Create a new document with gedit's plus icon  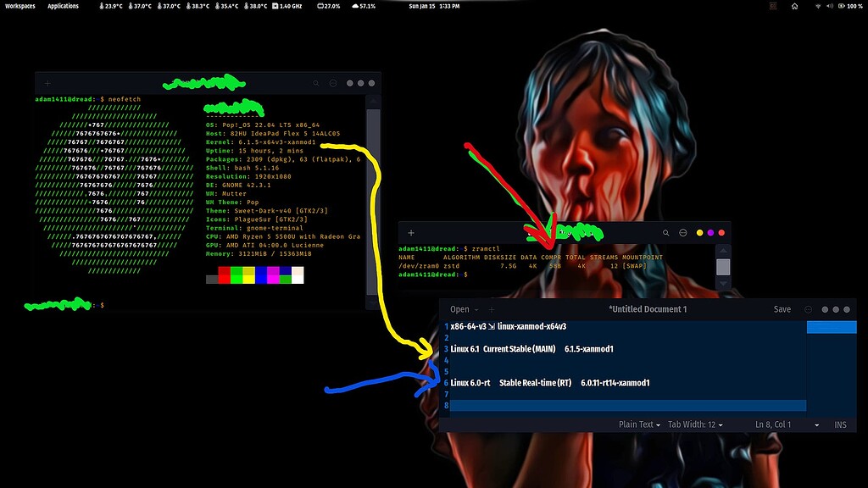(x=492, y=308)
